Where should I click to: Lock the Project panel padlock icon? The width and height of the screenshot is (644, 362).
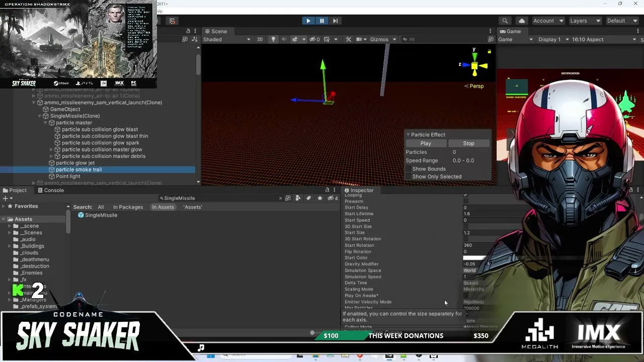(327, 190)
